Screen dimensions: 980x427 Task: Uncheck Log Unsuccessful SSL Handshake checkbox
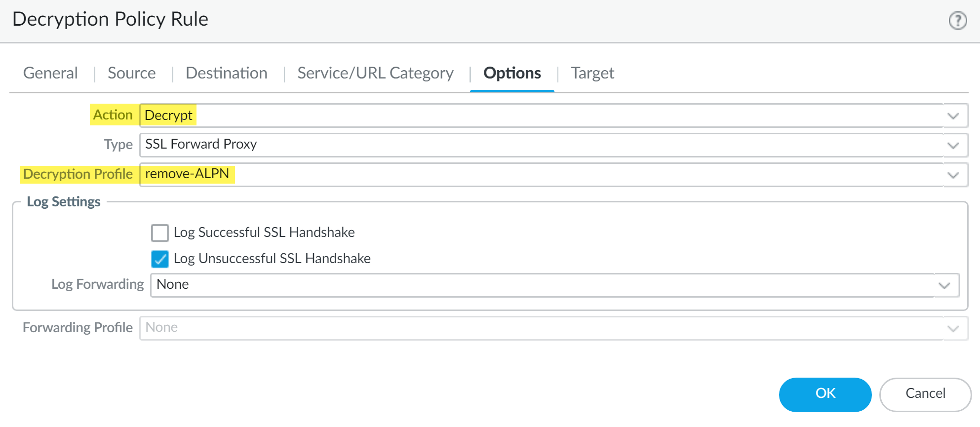(160, 259)
